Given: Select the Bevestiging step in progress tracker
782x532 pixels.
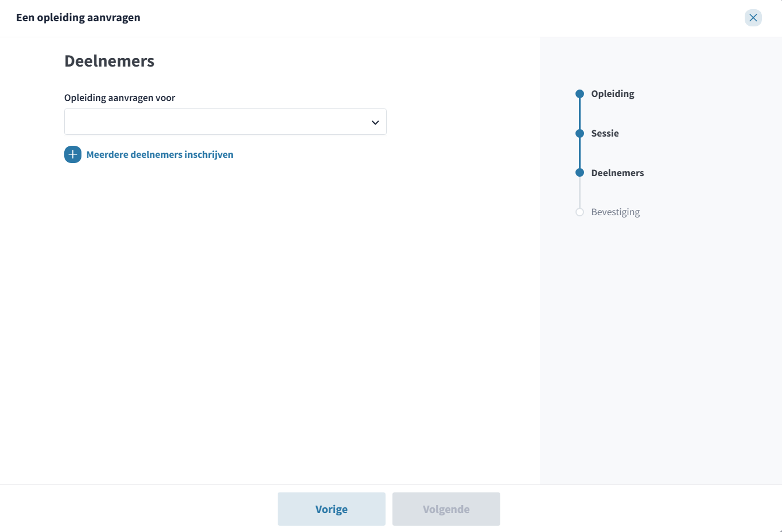Looking at the screenshot, I should (615, 212).
